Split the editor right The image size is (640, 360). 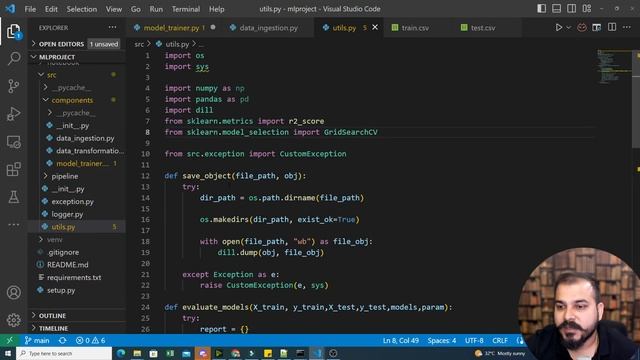pyautogui.click(x=611, y=27)
